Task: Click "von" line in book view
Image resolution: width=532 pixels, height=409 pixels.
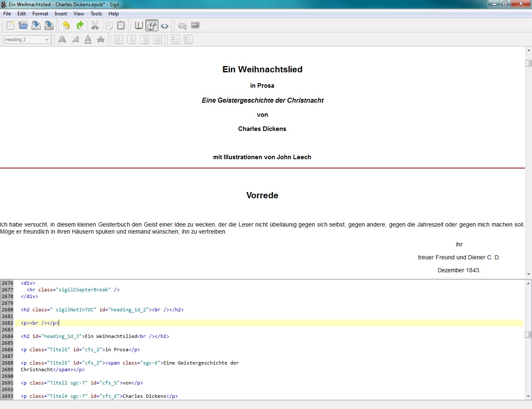Action: tap(262, 115)
